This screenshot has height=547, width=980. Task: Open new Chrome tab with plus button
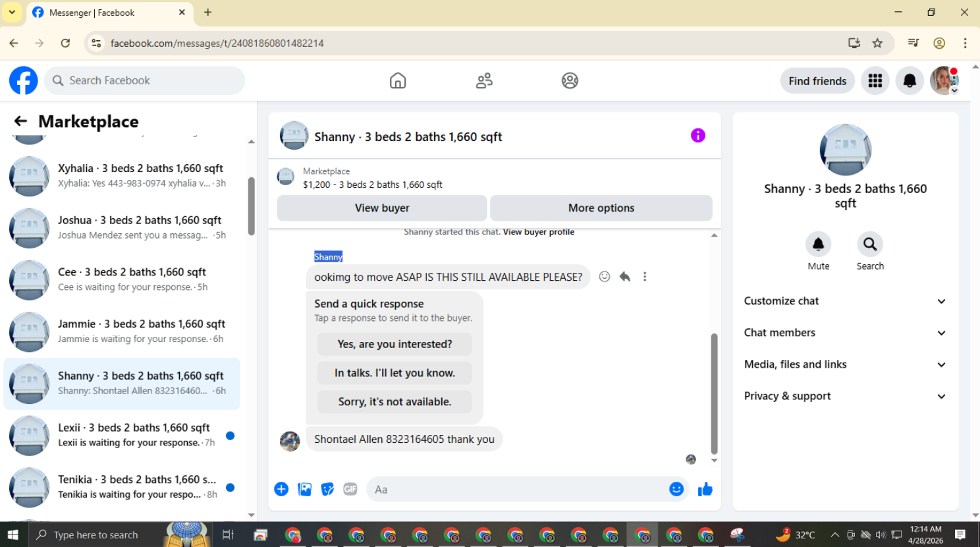pos(207,12)
